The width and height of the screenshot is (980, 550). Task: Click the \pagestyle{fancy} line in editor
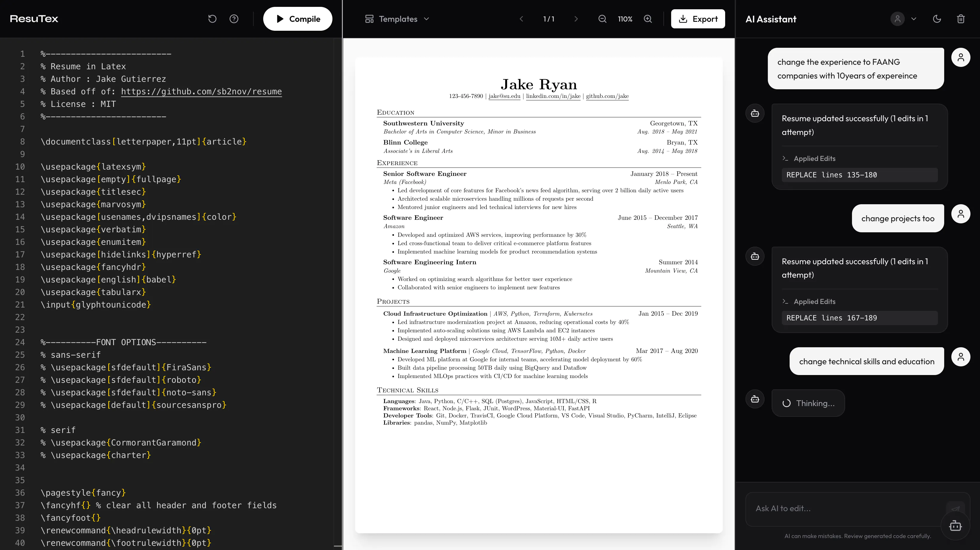click(83, 493)
